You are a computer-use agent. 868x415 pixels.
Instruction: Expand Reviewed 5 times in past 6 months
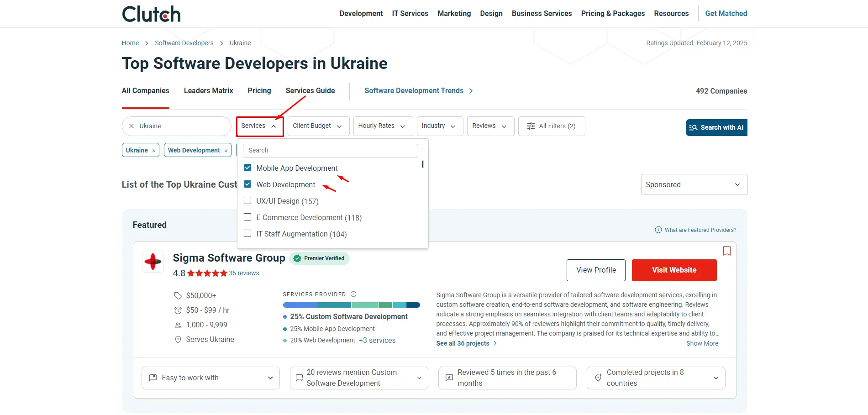pyautogui.click(x=507, y=378)
